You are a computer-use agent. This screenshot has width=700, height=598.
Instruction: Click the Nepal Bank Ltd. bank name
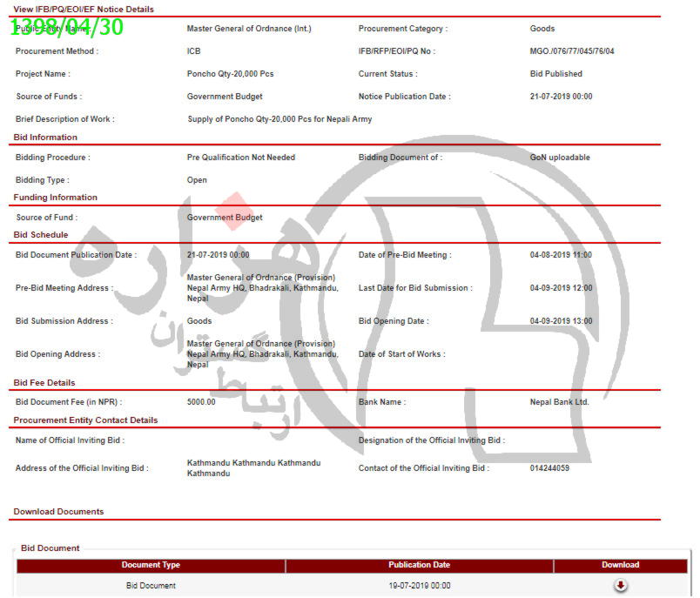click(x=559, y=402)
